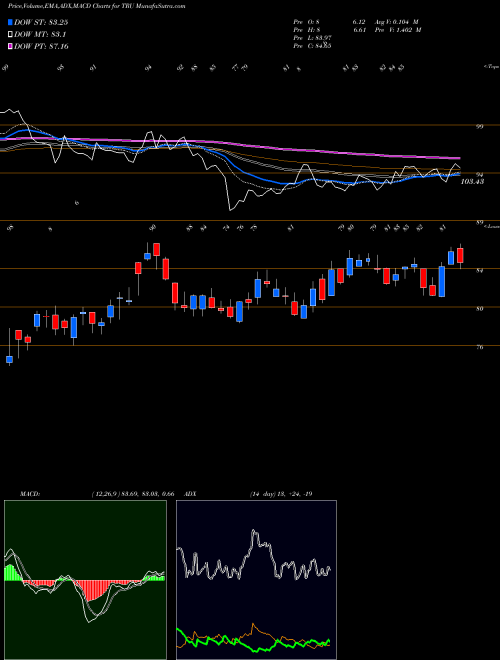Select the 'DOW ST: 83.23' legend label
Screen dimensions: 500x660
[41, 22]
